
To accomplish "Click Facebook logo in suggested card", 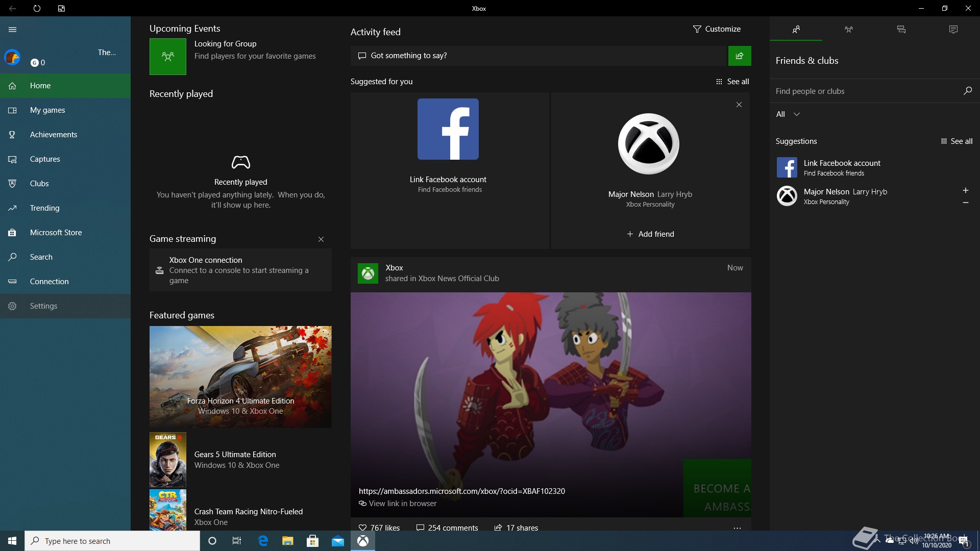I will (448, 129).
